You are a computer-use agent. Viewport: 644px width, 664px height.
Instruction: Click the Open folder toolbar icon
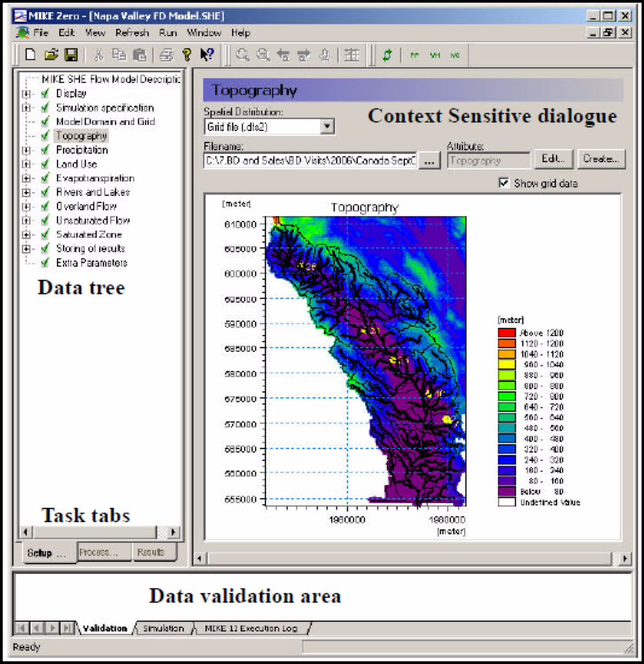coord(51,55)
